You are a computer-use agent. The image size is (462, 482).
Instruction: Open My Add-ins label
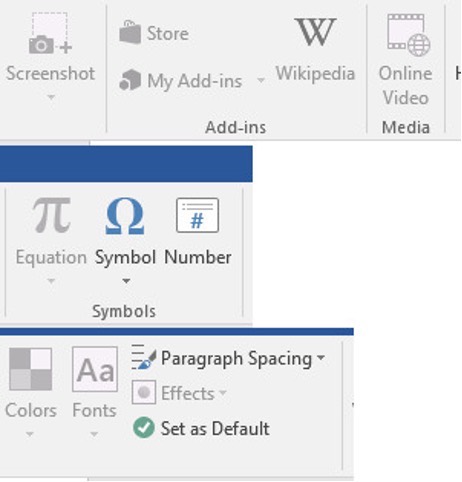195,81
